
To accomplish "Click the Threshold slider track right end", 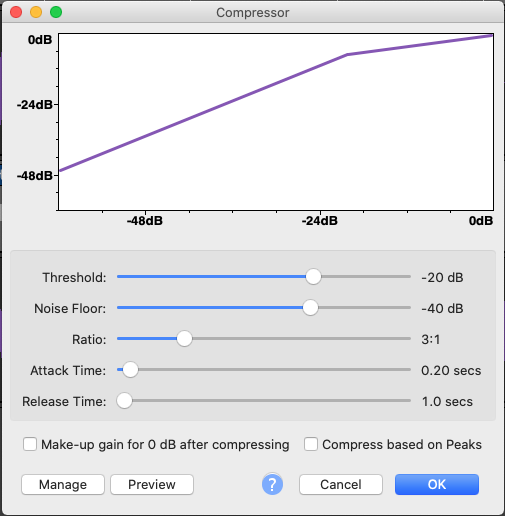I will point(406,277).
